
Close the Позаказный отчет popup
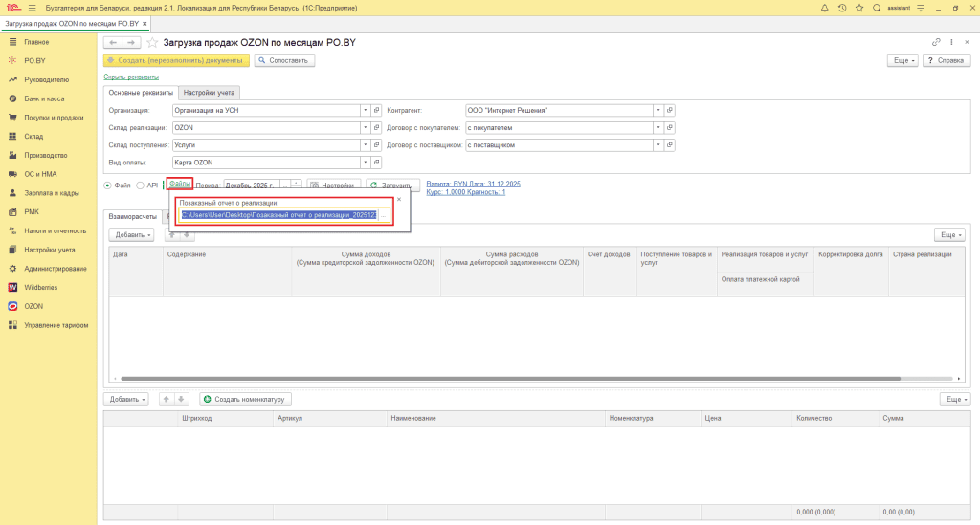pyautogui.click(x=399, y=199)
